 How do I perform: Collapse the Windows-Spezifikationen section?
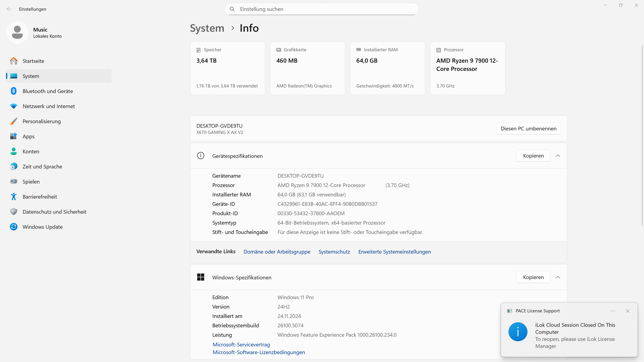558,277
